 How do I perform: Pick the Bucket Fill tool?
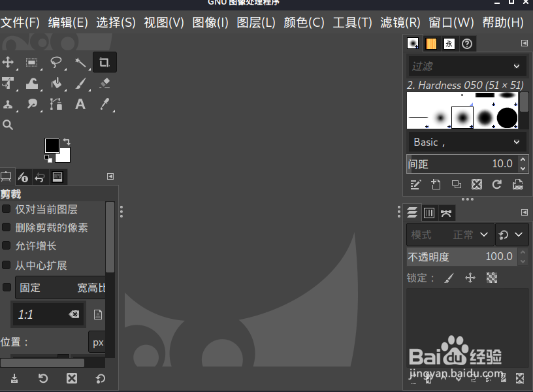pos(57,83)
